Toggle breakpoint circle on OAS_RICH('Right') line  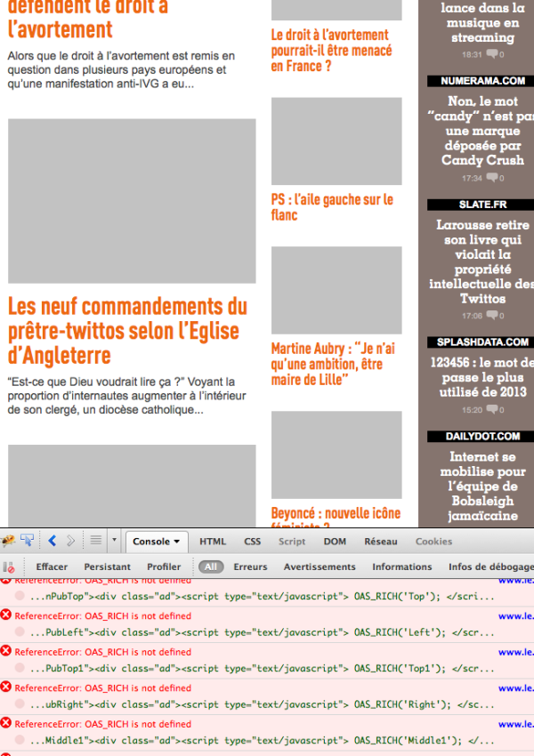[x=20, y=704]
